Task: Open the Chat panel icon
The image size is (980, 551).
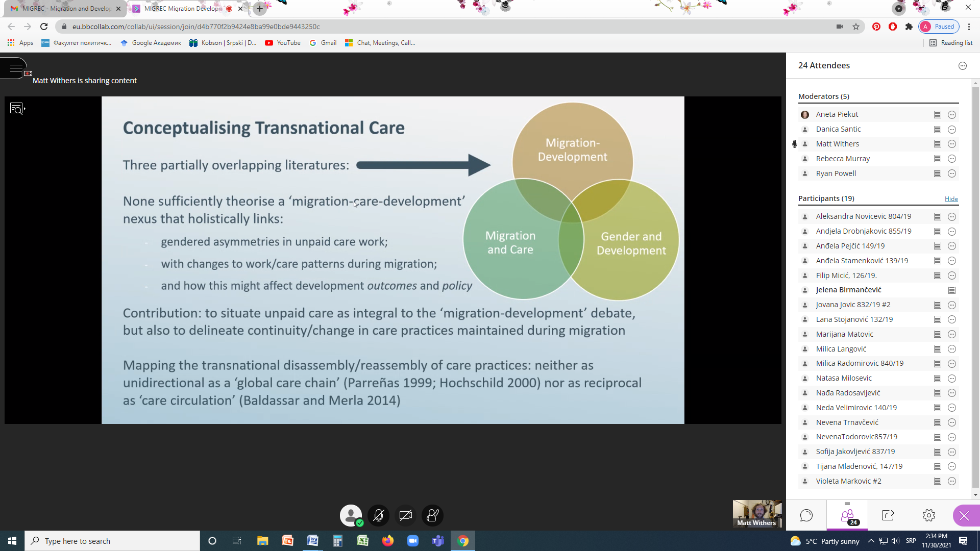Action: click(806, 515)
